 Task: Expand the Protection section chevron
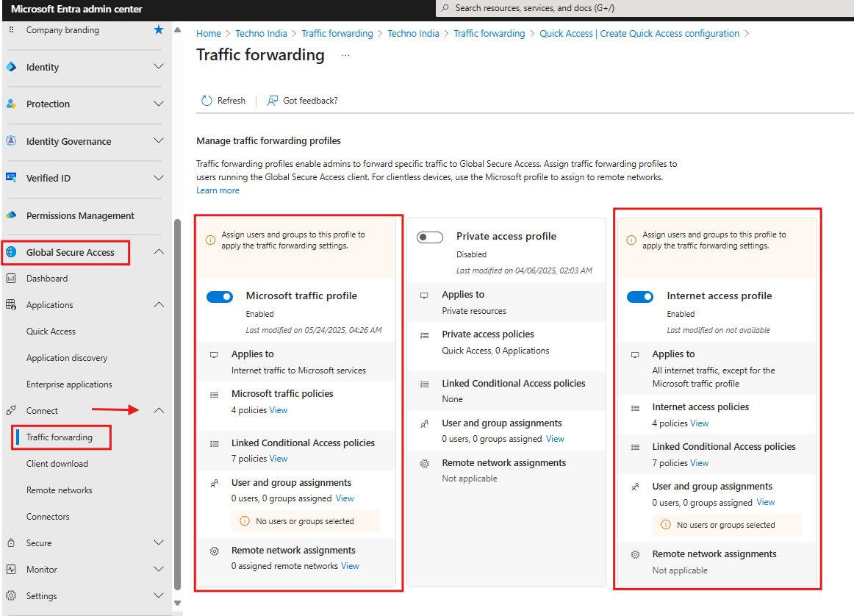coord(158,104)
